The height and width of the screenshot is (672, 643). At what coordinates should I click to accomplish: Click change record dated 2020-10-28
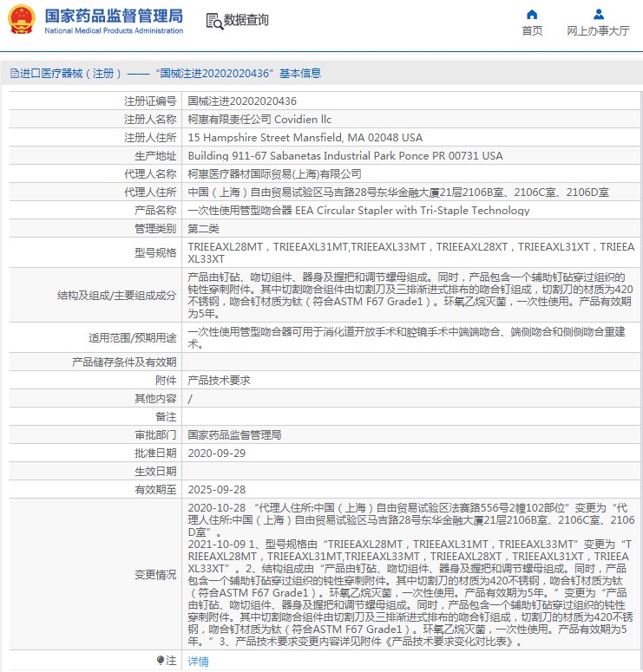point(411,520)
